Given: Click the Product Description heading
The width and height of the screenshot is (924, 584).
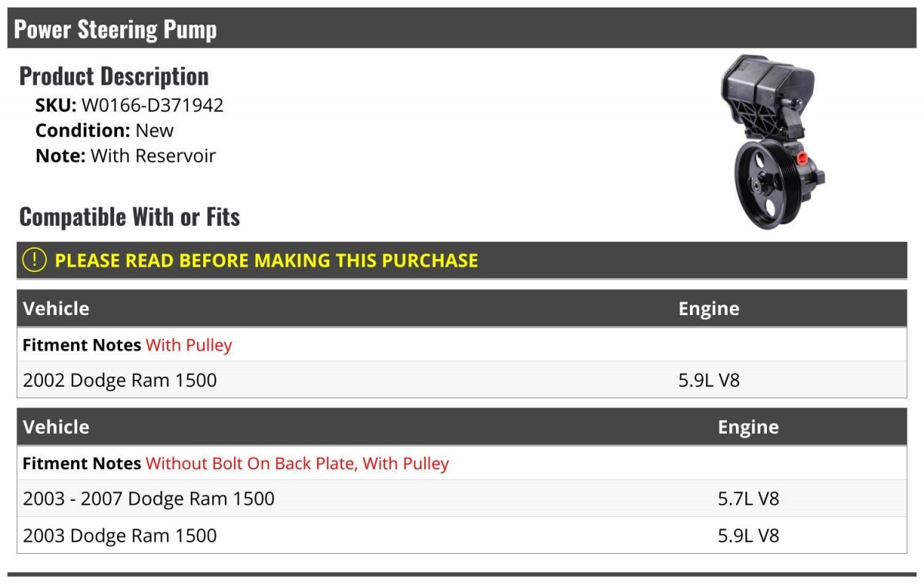Looking at the screenshot, I should coord(114,76).
